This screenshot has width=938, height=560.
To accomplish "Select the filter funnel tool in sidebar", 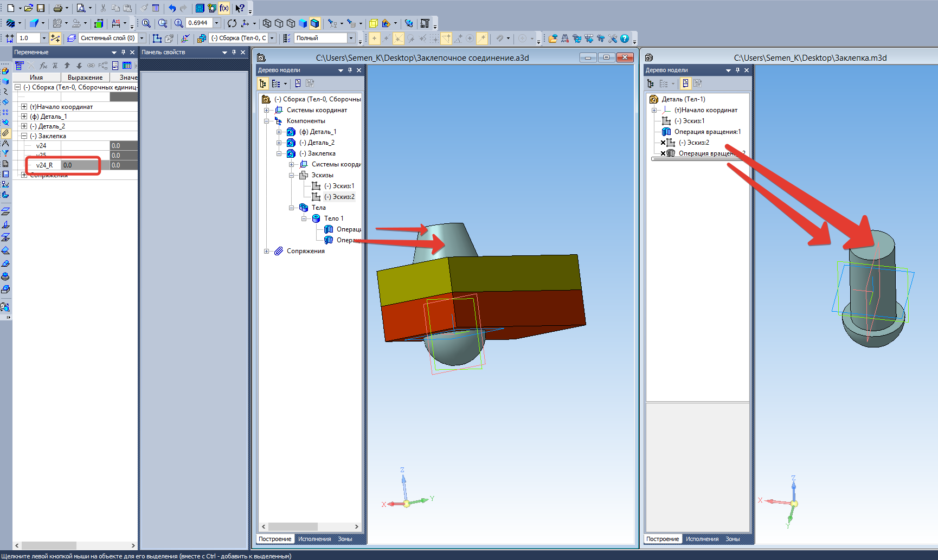I will coord(5,153).
